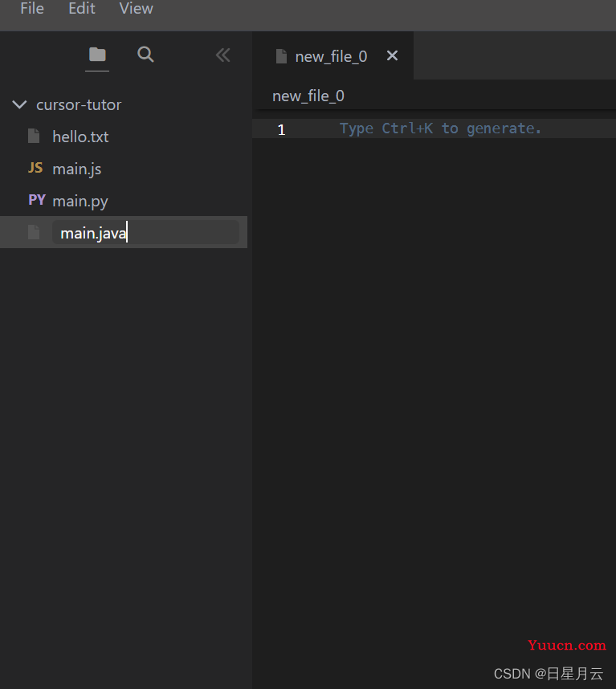The height and width of the screenshot is (689, 616).
Task: Click the PY icon beside main.py
Action: pyautogui.click(x=37, y=200)
